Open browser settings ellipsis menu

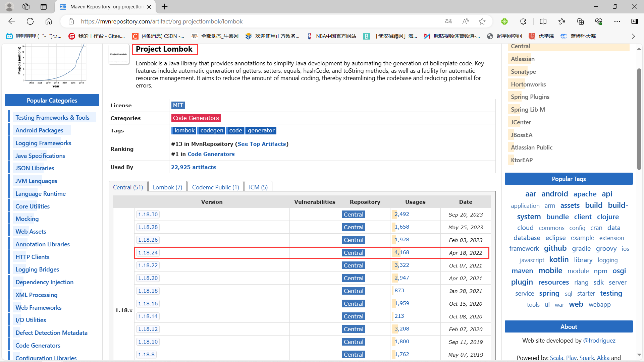[x=617, y=21]
